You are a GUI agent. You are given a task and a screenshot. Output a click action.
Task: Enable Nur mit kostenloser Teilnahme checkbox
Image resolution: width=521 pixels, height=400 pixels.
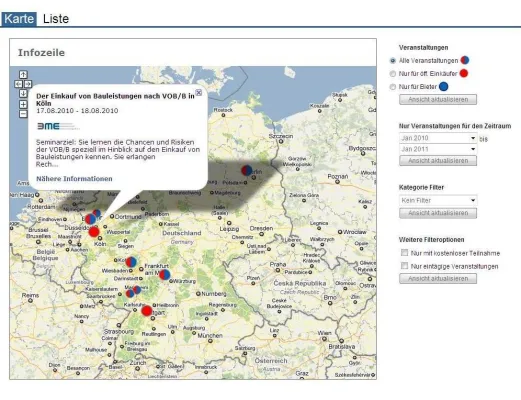(x=404, y=253)
